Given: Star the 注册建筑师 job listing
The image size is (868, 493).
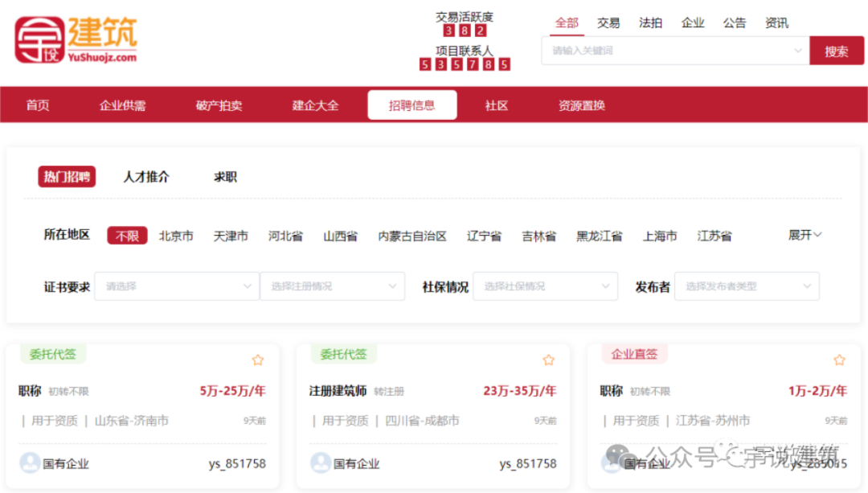Looking at the screenshot, I should (548, 360).
